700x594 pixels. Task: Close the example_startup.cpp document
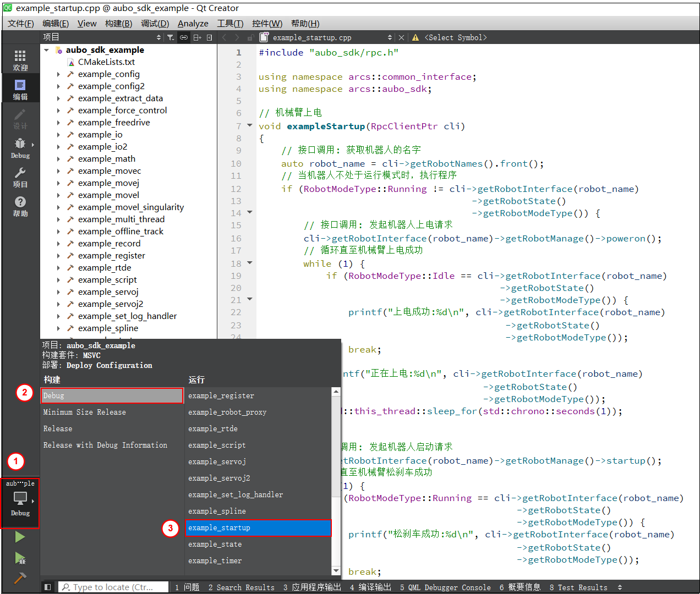click(401, 37)
